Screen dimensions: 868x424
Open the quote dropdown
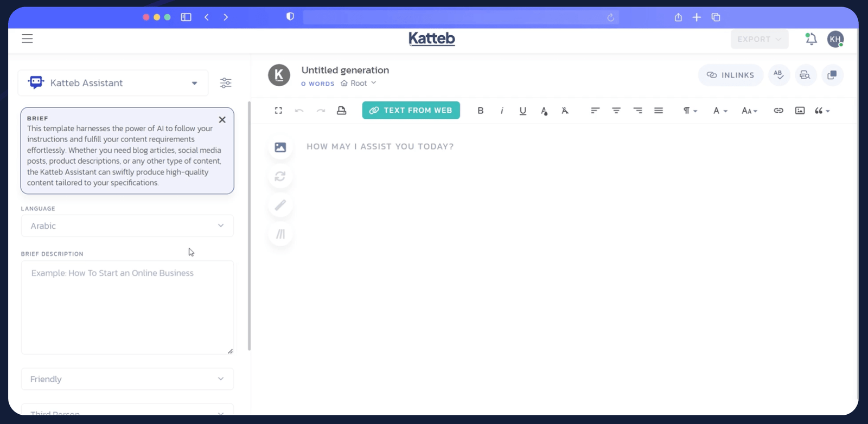coord(822,111)
